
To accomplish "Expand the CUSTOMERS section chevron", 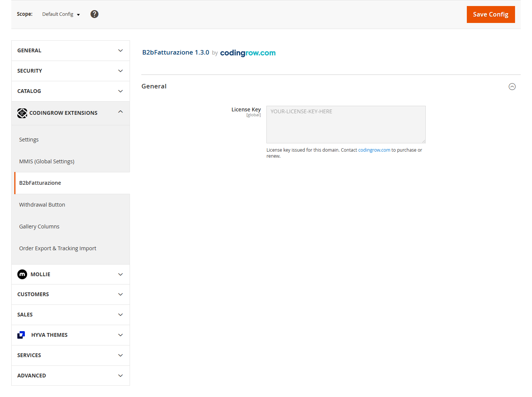I will pyautogui.click(x=121, y=294).
